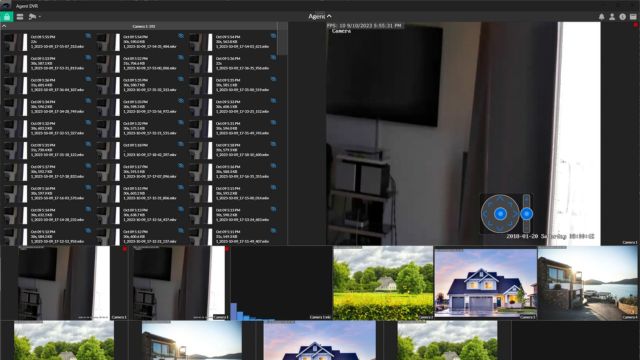Click the rightmost layout icon in the top bar
This screenshot has width=640, height=360.
(633, 17)
